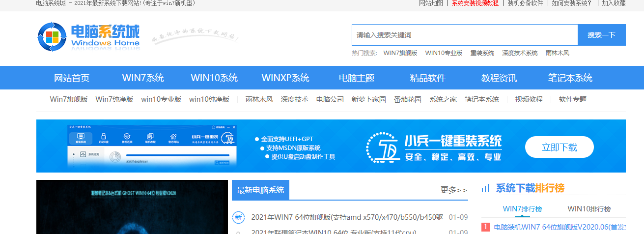The image size is (644, 234).
Task: Open the 雨林木风 sub-navigation link
Action: pos(259,99)
